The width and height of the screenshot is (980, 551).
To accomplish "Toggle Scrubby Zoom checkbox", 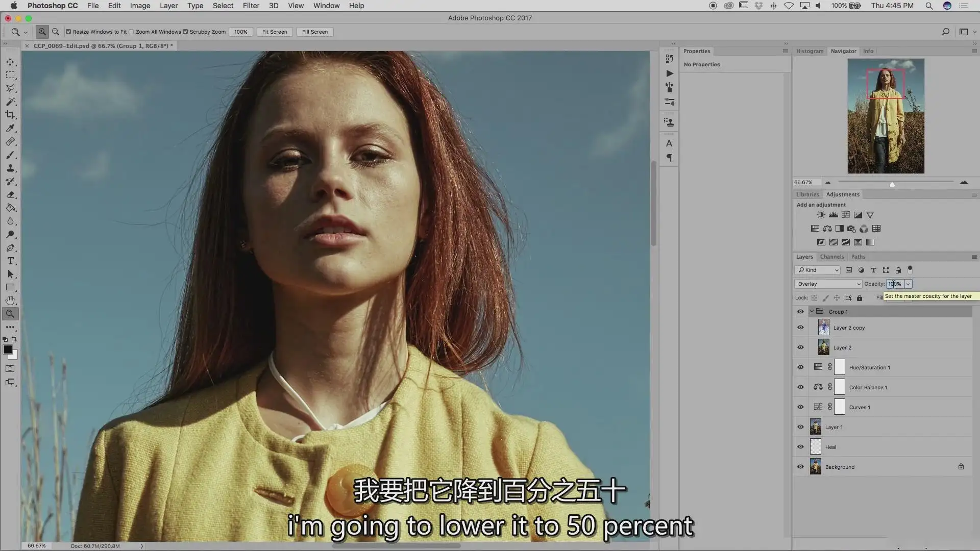I will [x=185, y=32].
